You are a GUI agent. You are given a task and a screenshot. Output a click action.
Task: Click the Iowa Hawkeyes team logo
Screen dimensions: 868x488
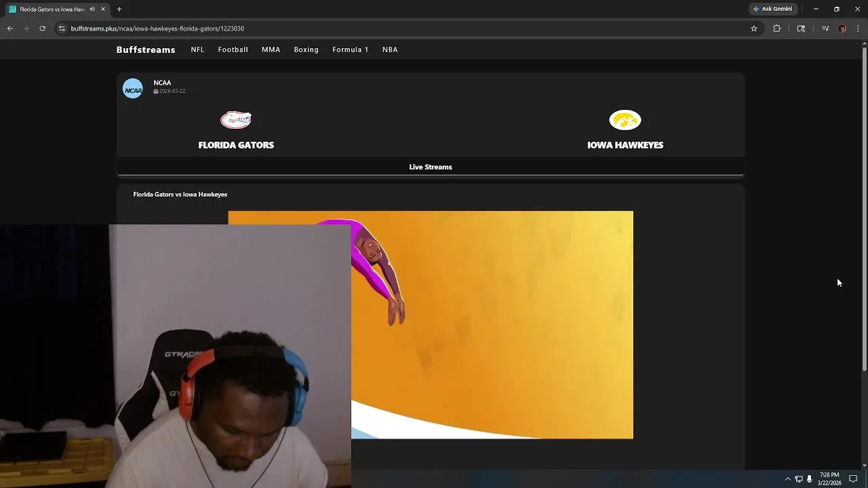[x=625, y=120]
